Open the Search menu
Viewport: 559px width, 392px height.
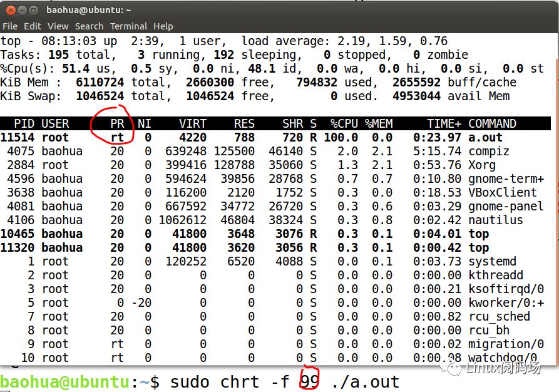click(89, 26)
